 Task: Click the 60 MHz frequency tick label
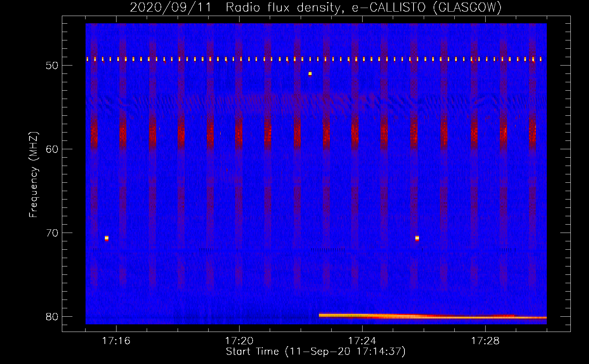point(52,149)
